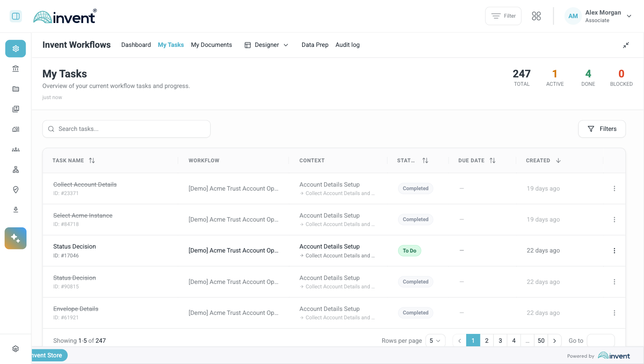Toggle the sidebar panel icon
The image size is (644, 364).
15,16
